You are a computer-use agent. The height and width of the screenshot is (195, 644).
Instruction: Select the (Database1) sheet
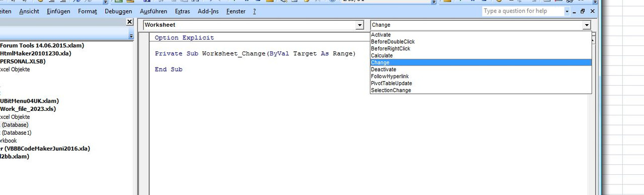point(16,133)
